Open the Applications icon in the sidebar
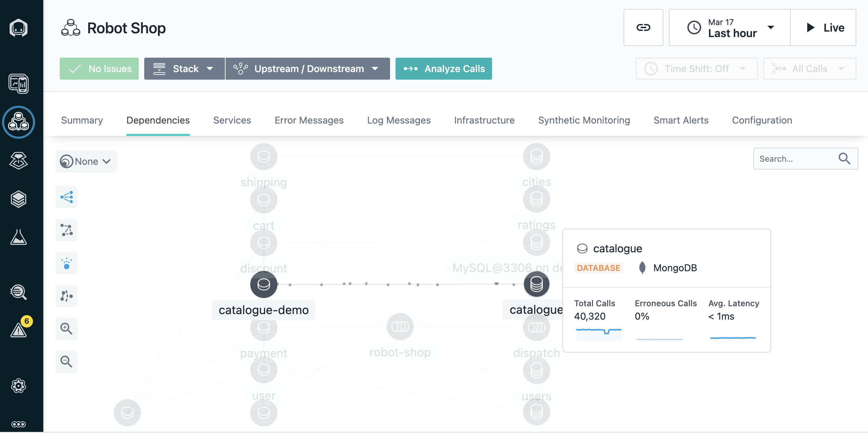868x436 pixels. click(x=19, y=122)
